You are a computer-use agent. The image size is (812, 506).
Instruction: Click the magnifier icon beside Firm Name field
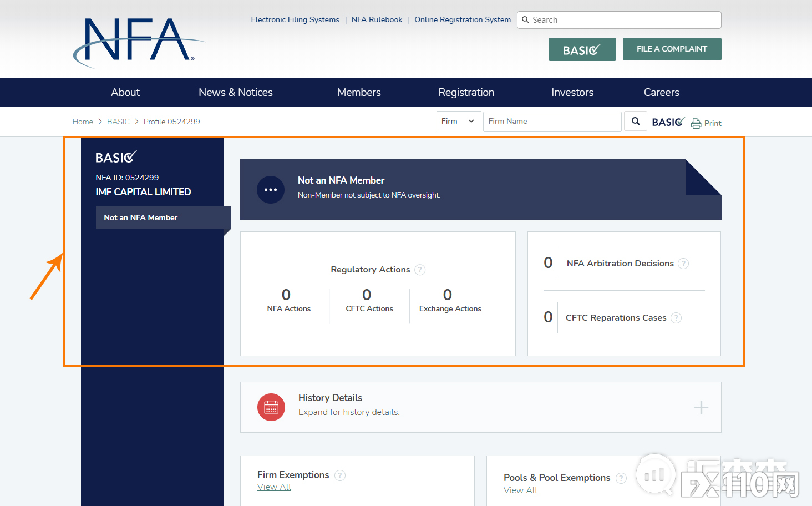click(636, 121)
